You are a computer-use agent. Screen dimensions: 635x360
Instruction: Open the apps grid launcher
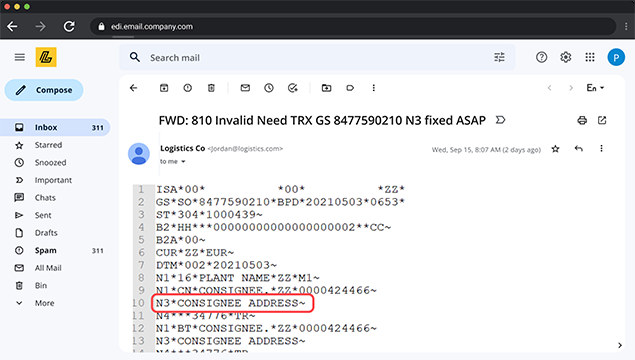pyautogui.click(x=590, y=58)
